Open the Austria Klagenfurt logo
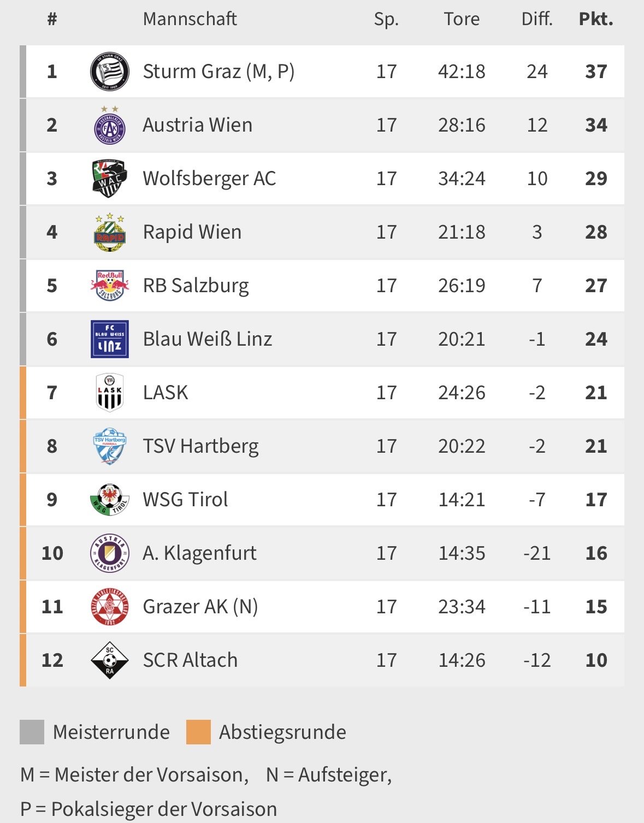This screenshot has height=823, width=644. pos(109,553)
